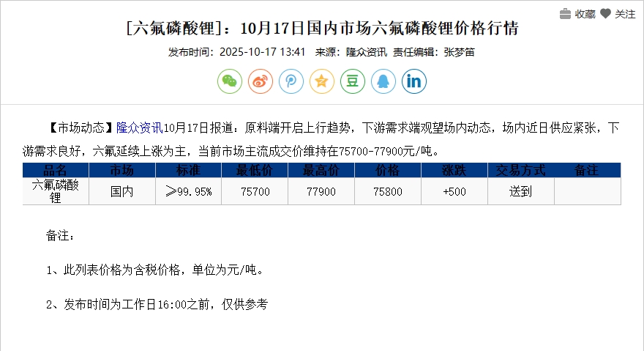Image resolution: width=644 pixels, height=351 pixels.
Task: Click the publish time 2025-10-17 13:41
Action: click(263, 52)
